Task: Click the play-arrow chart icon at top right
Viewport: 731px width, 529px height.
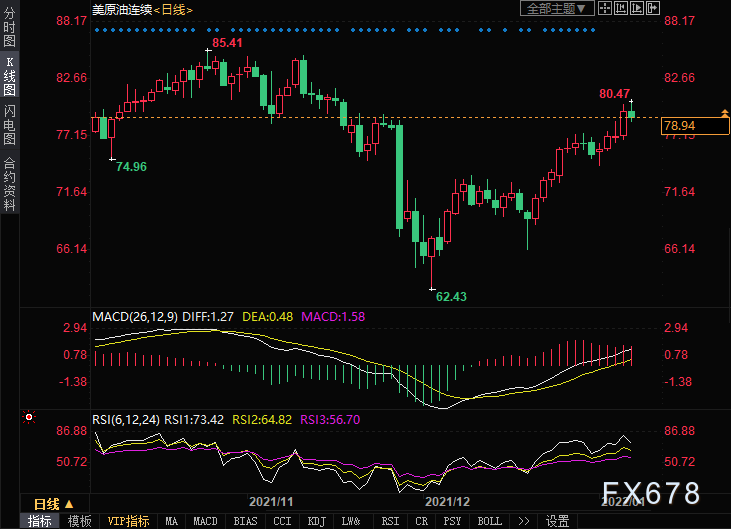Action: click(x=637, y=8)
